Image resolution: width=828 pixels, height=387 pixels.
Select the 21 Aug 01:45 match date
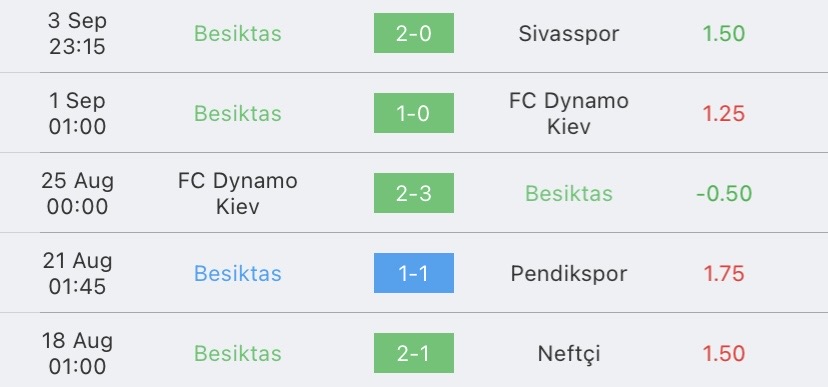[77, 273]
